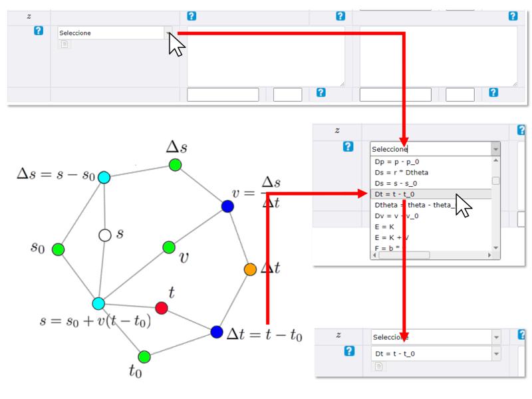
Task: Click help icon beside the second narrow input field
Action: (493, 92)
